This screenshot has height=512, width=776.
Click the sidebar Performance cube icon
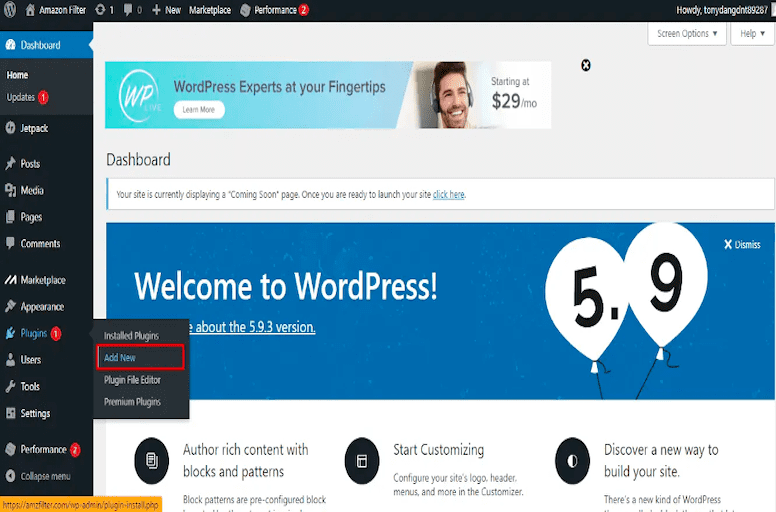tap(10, 449)
